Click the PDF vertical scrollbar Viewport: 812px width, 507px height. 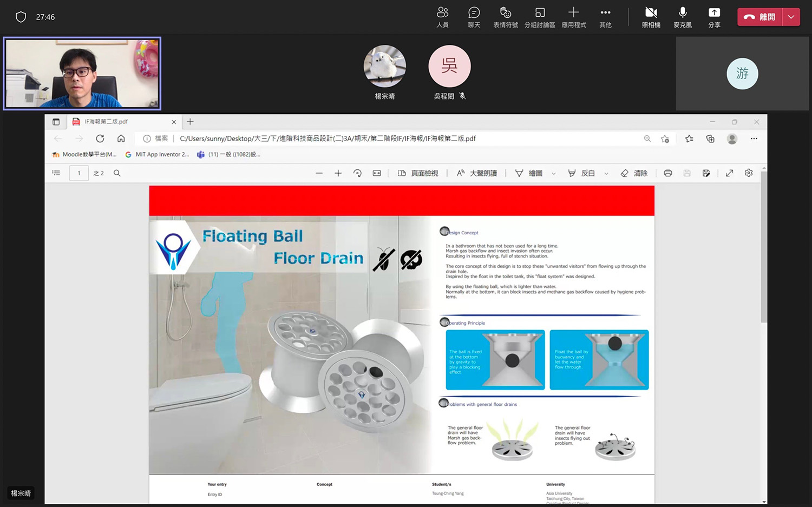(x=764, y=247)
